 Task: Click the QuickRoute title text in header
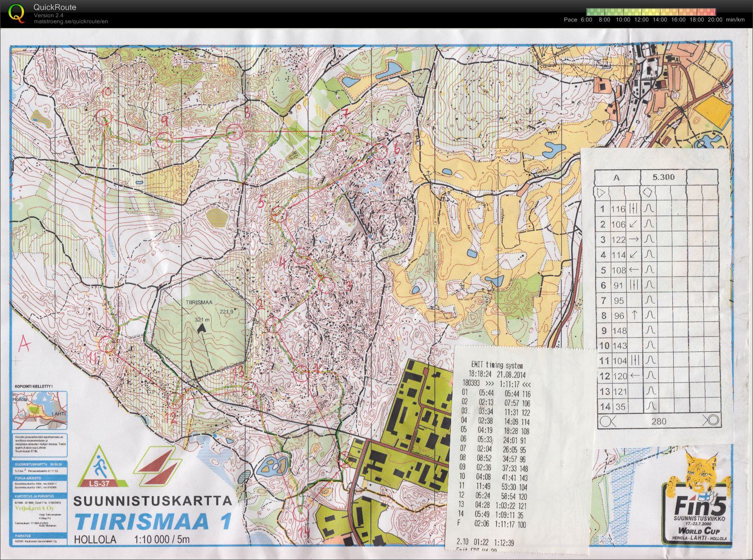[x=55, y=7]
